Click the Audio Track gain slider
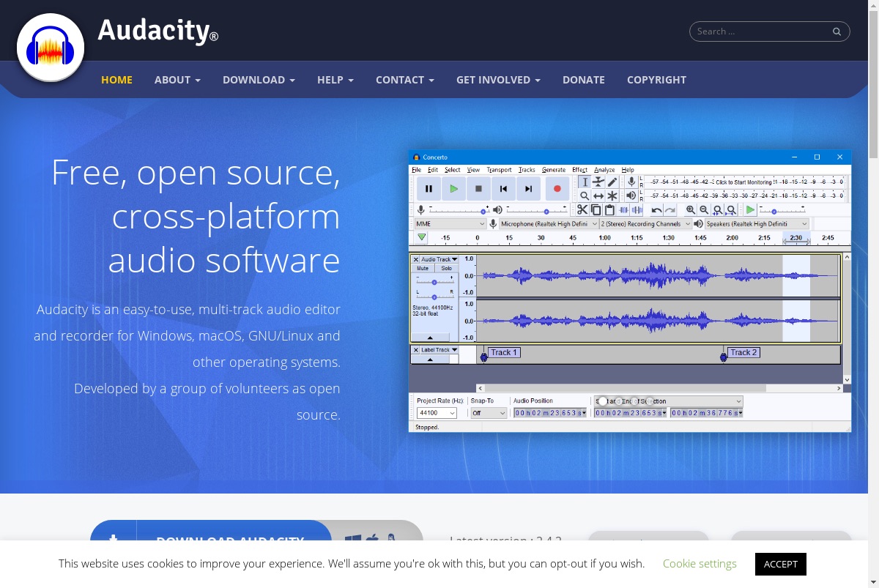 pos(434,282)
